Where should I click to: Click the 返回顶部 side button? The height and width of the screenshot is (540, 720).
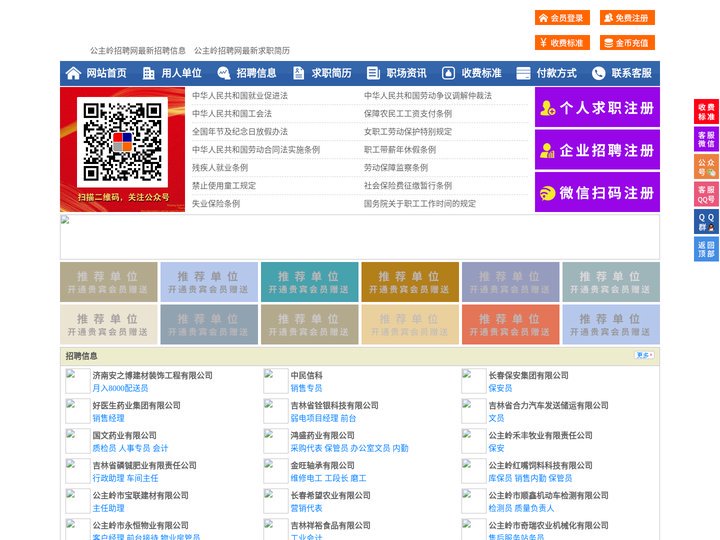[706, 249]
